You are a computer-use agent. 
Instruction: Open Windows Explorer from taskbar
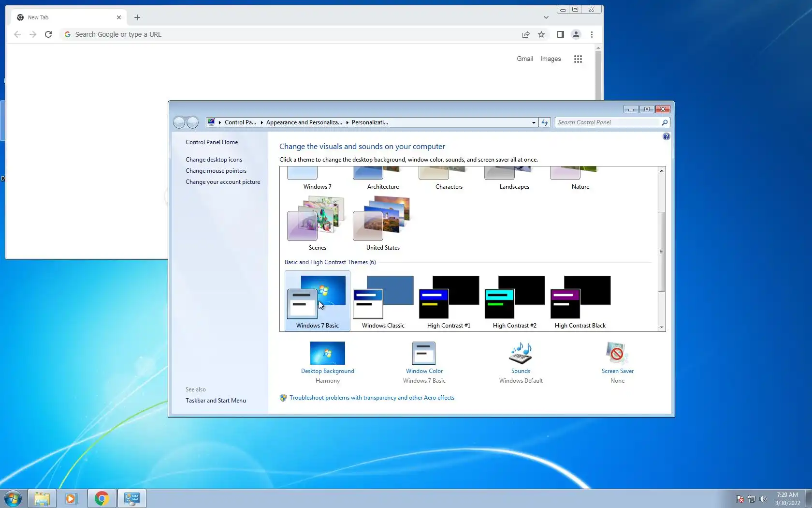tap(42, 498)
